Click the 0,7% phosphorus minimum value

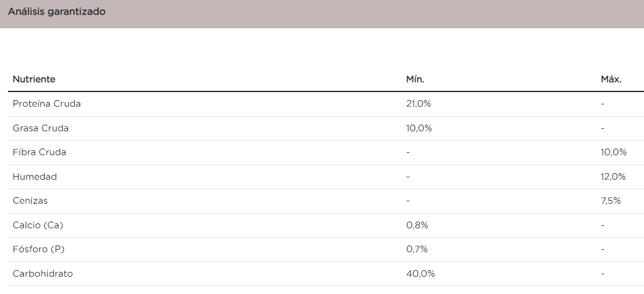(417, 249)
